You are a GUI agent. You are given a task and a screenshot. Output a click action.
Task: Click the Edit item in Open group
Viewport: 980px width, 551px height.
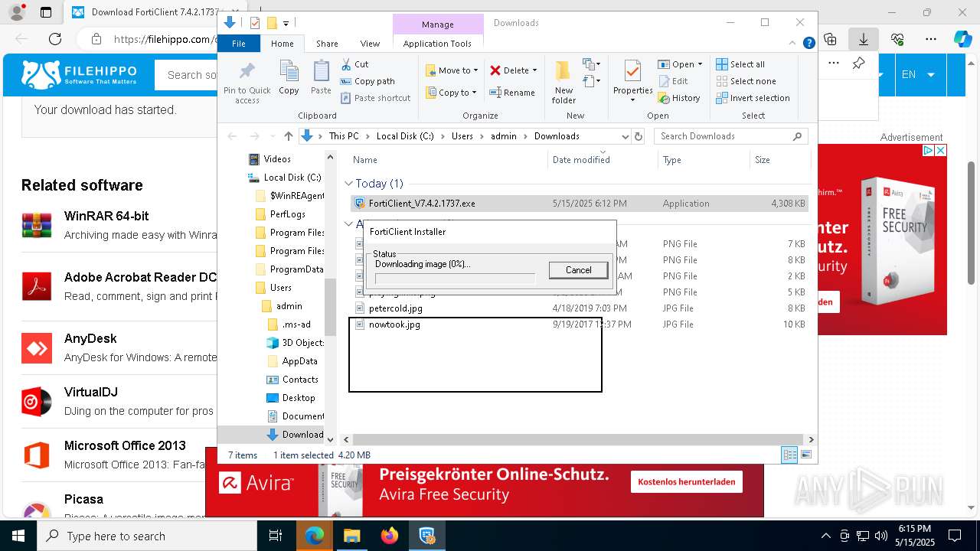(x=673, y=81)
